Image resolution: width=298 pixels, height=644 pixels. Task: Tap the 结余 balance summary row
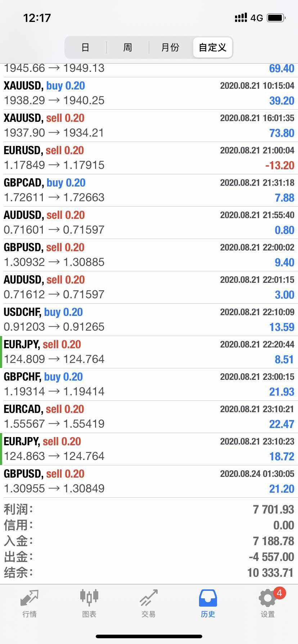[149, 572]
